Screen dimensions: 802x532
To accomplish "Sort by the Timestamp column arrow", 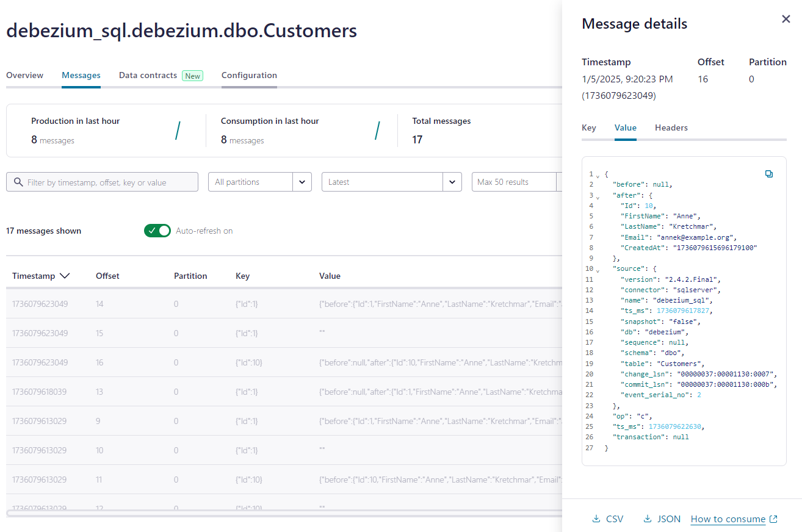I will point(65,276).
